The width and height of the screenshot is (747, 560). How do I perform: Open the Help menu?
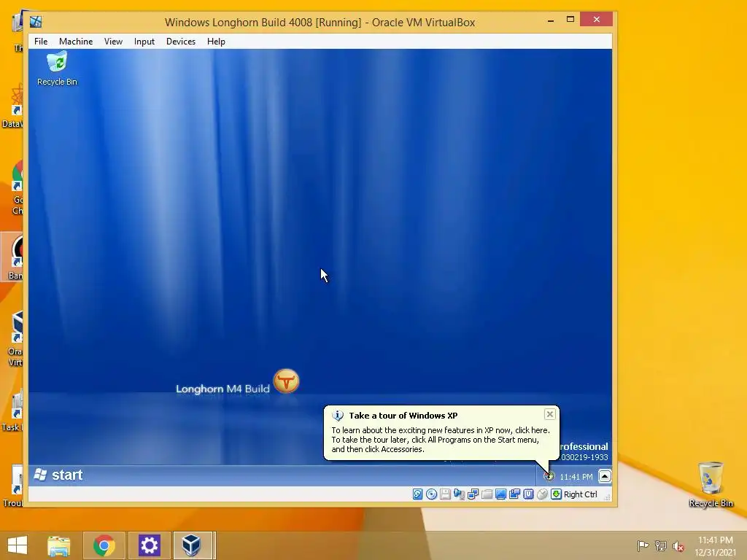coord(216,42)
